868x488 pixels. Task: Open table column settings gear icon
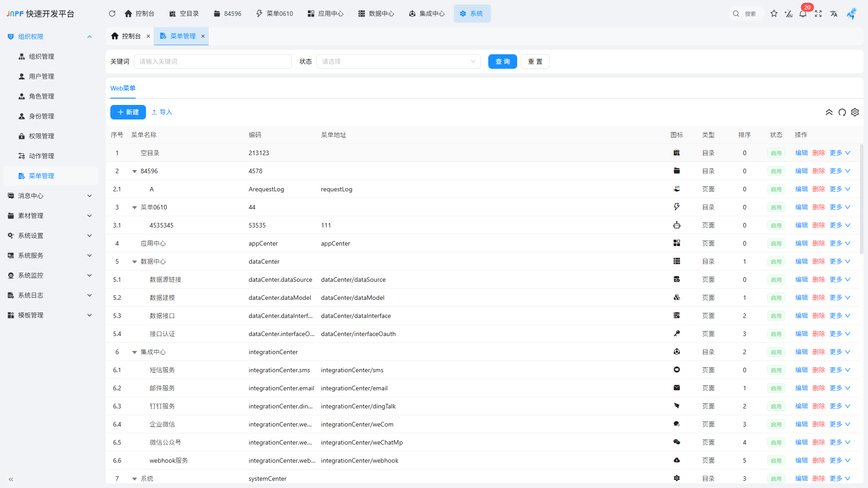[855, 112]
